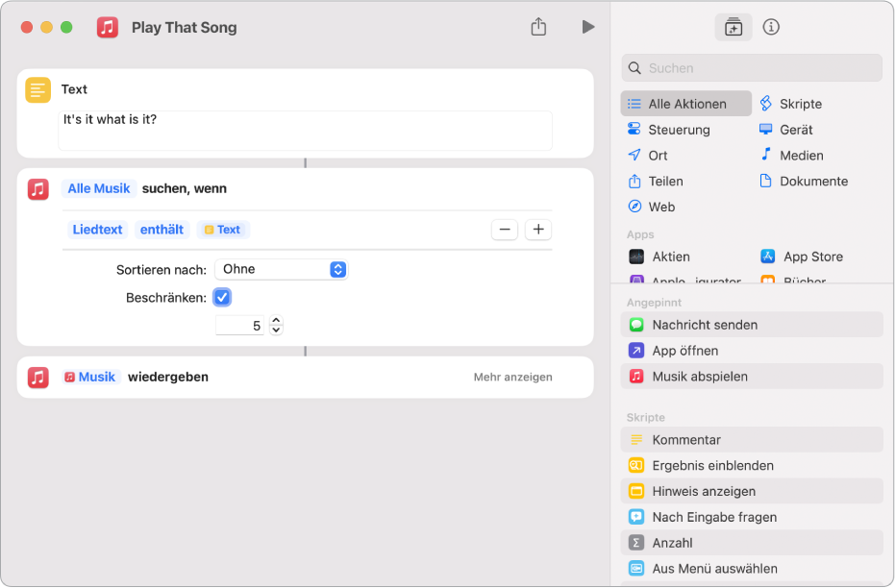Open the Sortieren nach dropdown

pos(282,269)
